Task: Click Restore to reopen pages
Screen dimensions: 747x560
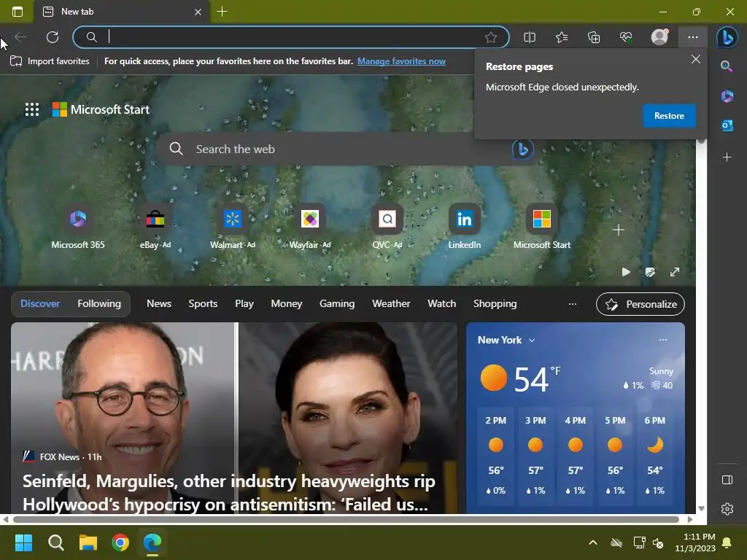Action: pyautogui.click(x=669, y=116)
